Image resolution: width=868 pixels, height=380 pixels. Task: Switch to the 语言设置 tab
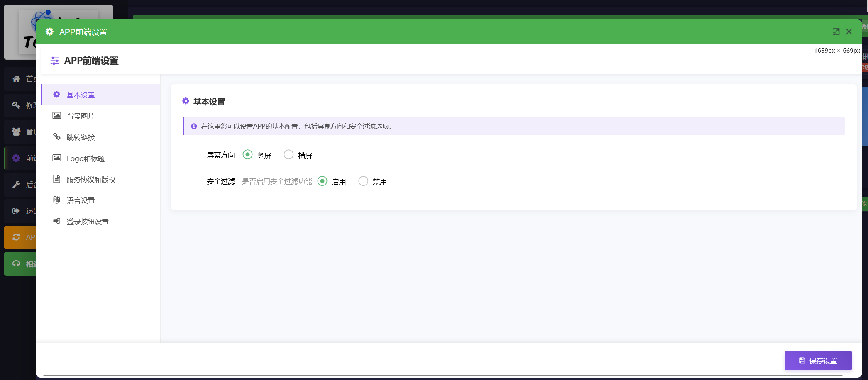coord(81,200)
